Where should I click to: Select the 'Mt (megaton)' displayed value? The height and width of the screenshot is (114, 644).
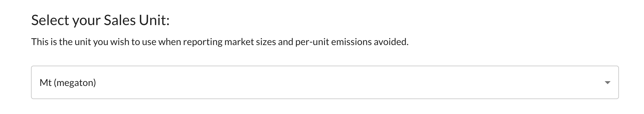tap(68, 83)
